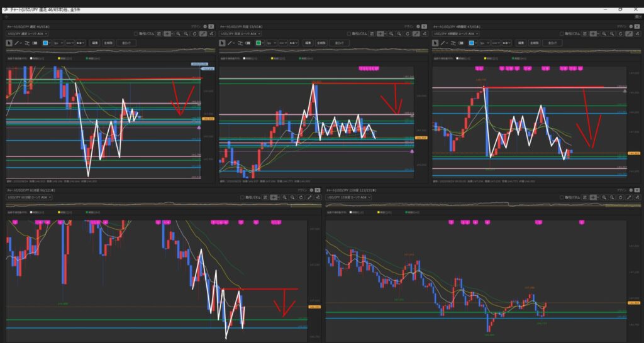
Task: Open the gear settings of daily chart
Action: point(418,26)
